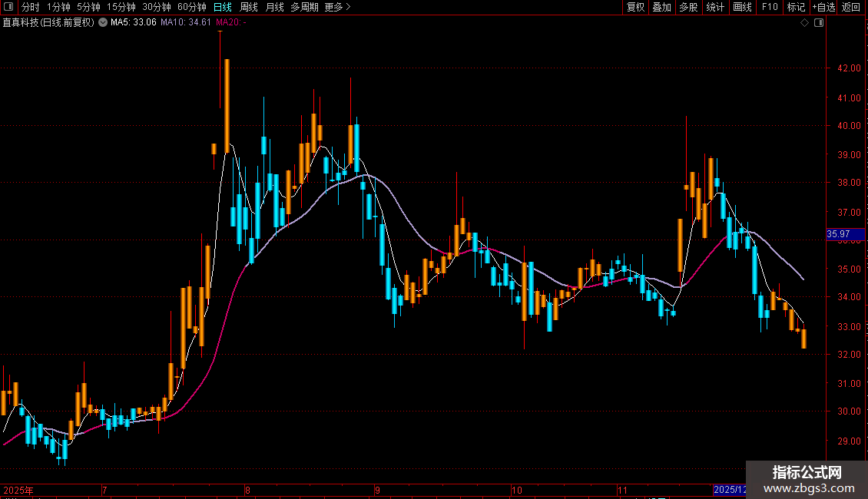
Task: Select the 60分钟 period
Action: [192, 7]
